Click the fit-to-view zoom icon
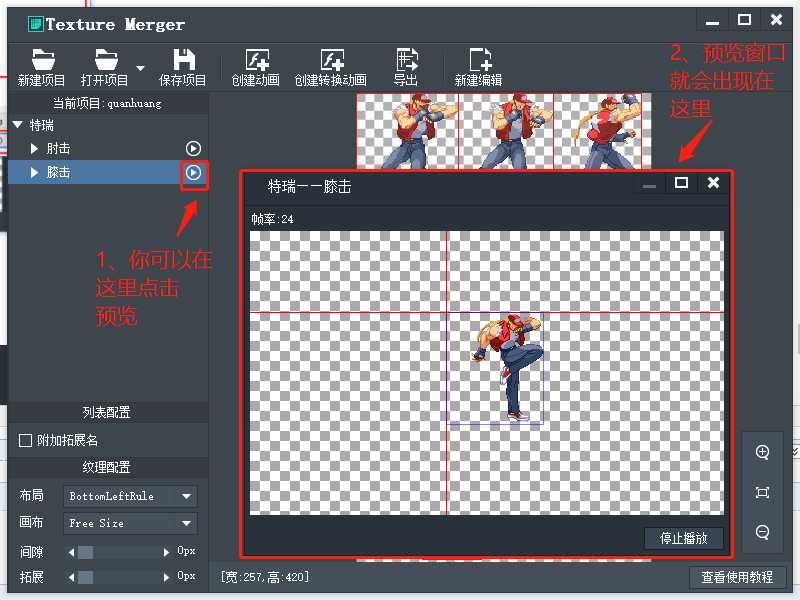 point(762,492)
